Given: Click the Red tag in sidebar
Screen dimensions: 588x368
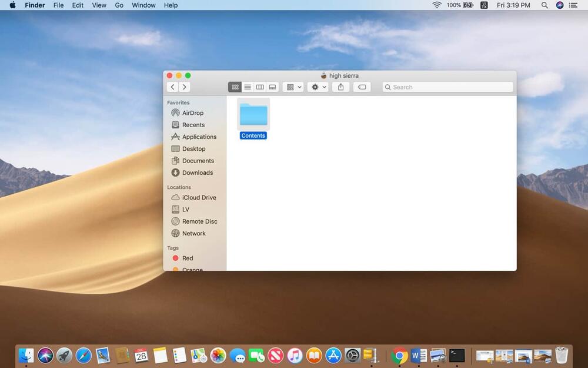Looking at the screenshot, I should pos(187,258).
